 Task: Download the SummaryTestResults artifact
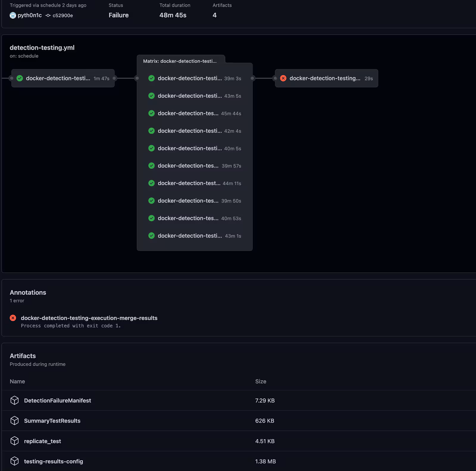click(52, 421)
